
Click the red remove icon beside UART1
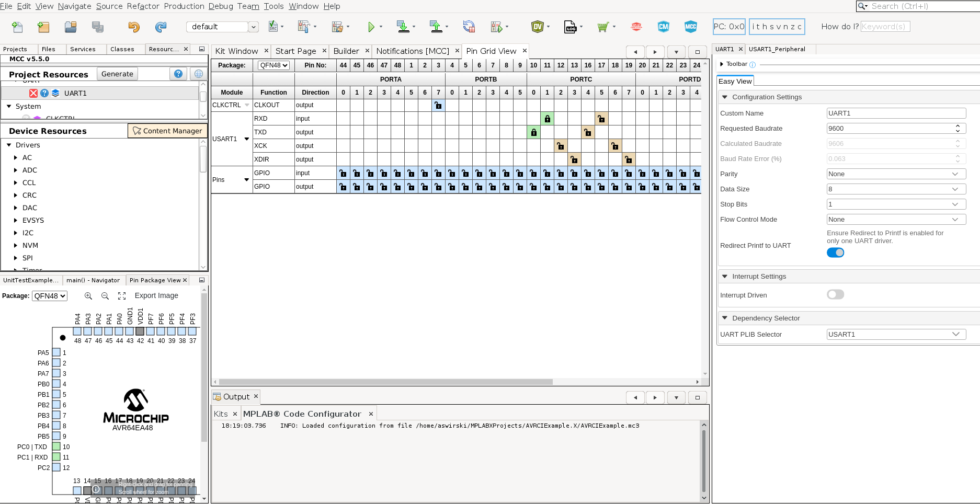[33, 93]
